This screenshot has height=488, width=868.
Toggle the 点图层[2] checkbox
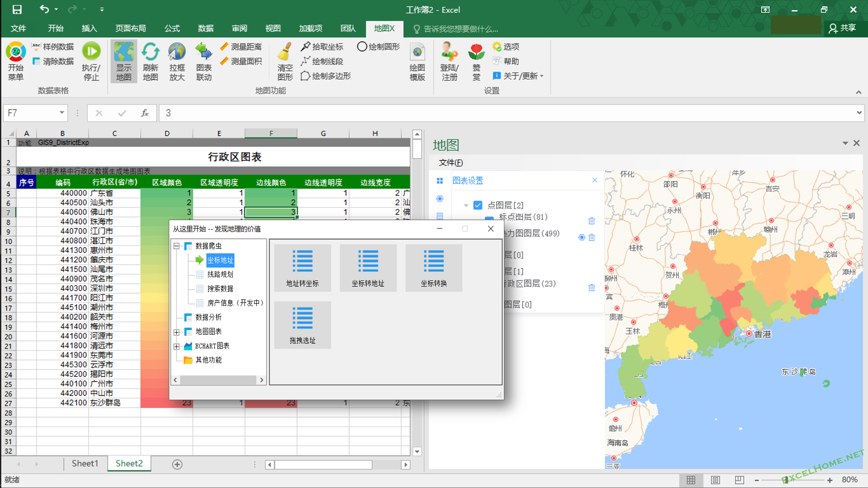click(478, 205)
